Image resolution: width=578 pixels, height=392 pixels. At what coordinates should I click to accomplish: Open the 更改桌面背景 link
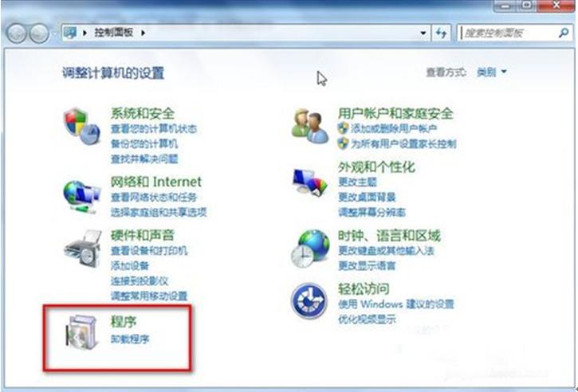point(367,197)
